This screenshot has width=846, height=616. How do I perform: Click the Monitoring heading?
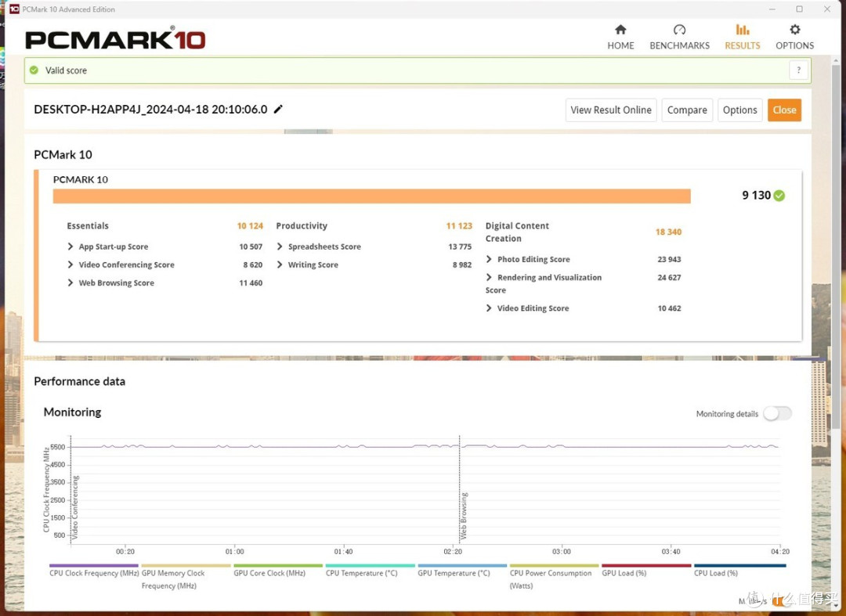72,412
